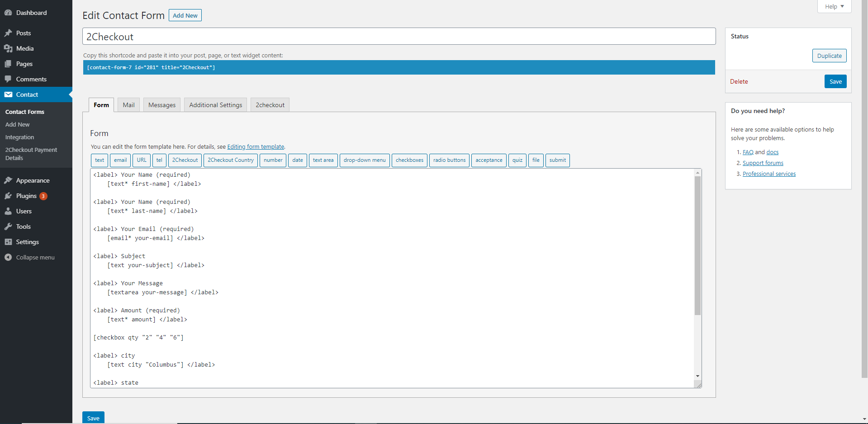This screenshot has width=868, height=424.
Task: Open Tools via the wrench icon
Action: pyautogui.click(x=8, y=226)
